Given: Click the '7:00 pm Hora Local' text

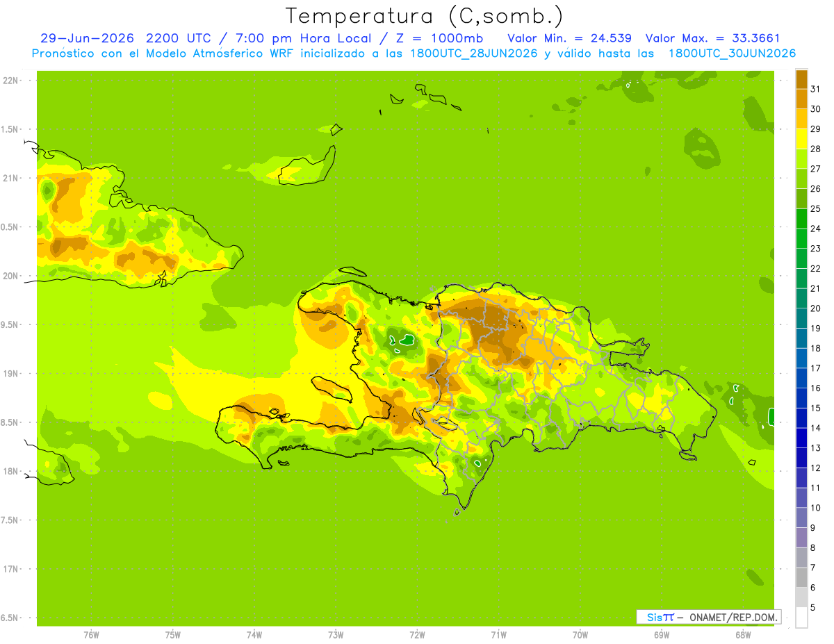Looking at the screenshot, I should tap(303, 38).
